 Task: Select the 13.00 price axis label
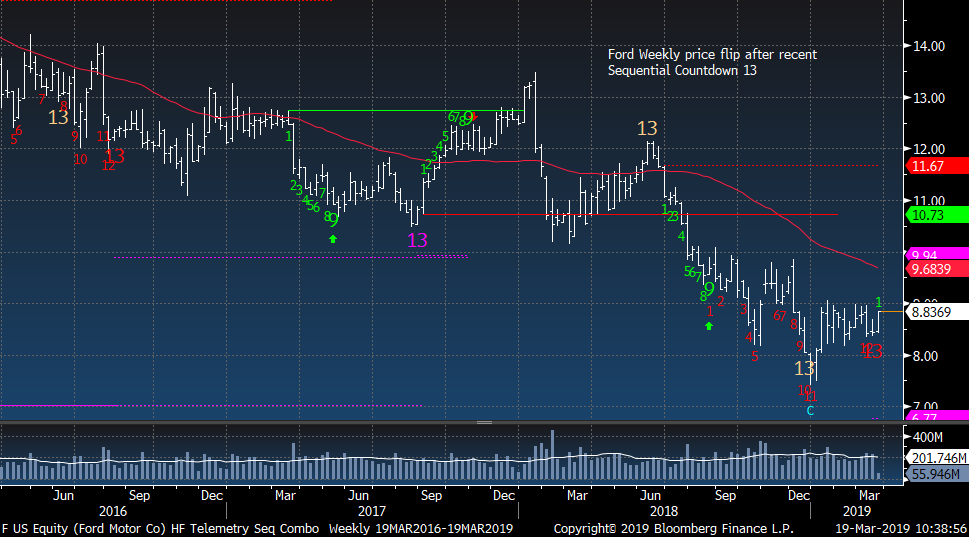pos(929,98)
